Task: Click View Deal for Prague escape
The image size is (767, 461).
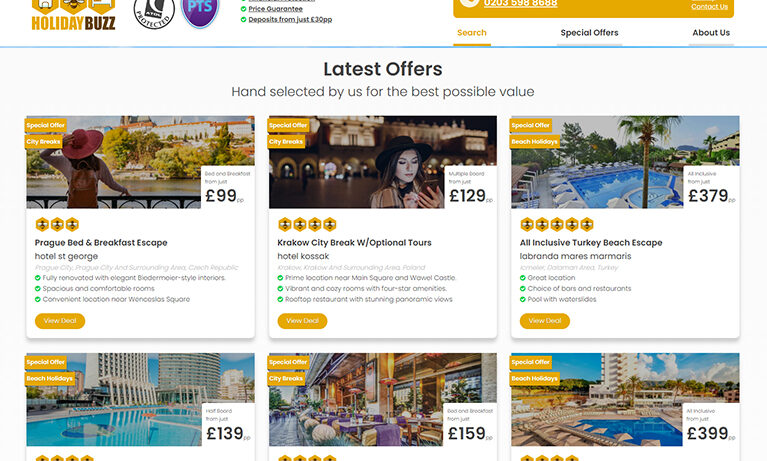Action: point(60,321)
